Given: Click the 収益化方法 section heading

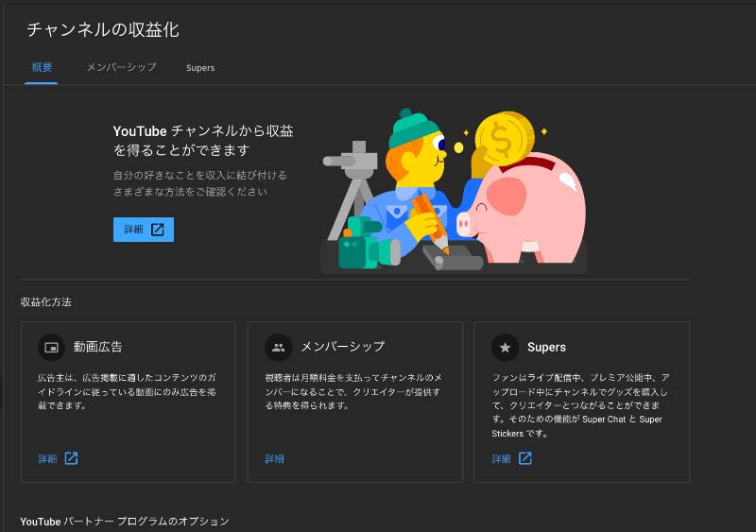Looking at the screenshot, I should click(46, 302).
